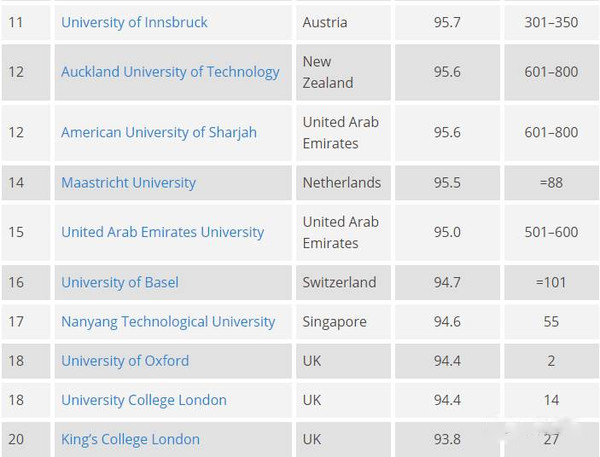The height and width of the screenshot is (457, 600).
Task: Select the 301–350 ranking cell
Action: click(x=551, y=22)
